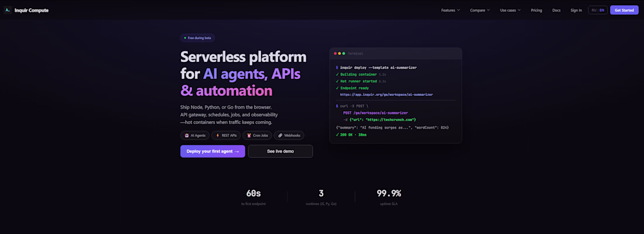Select the AI Agents tag
The image size is (644, 234).
coord(195,136)
